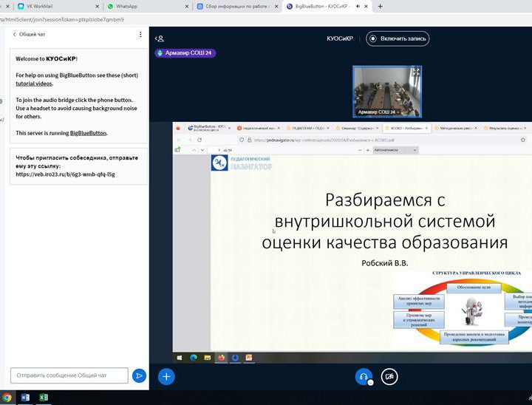Click the chat message input field
532x405 pixels.
coord(69,375)
